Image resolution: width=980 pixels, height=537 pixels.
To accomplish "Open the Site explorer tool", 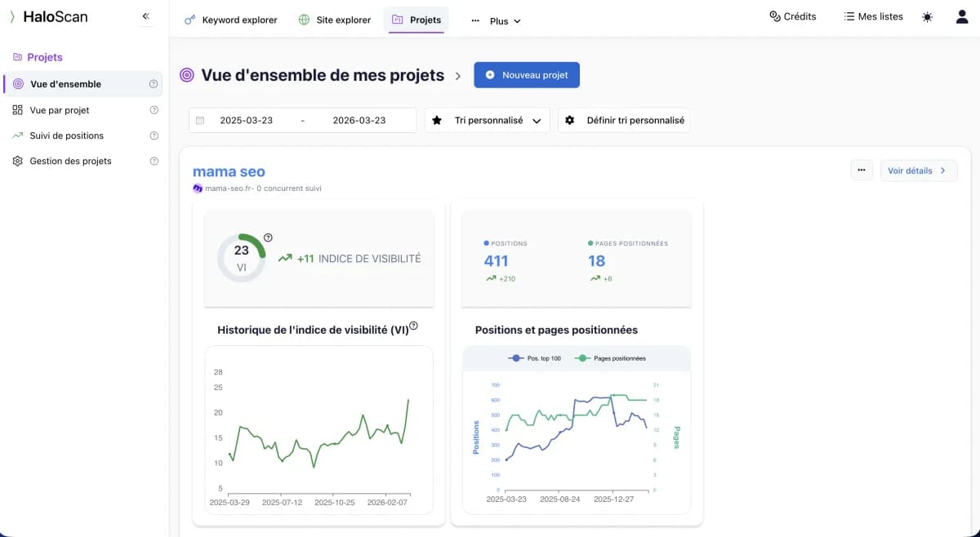I will 335,20.
